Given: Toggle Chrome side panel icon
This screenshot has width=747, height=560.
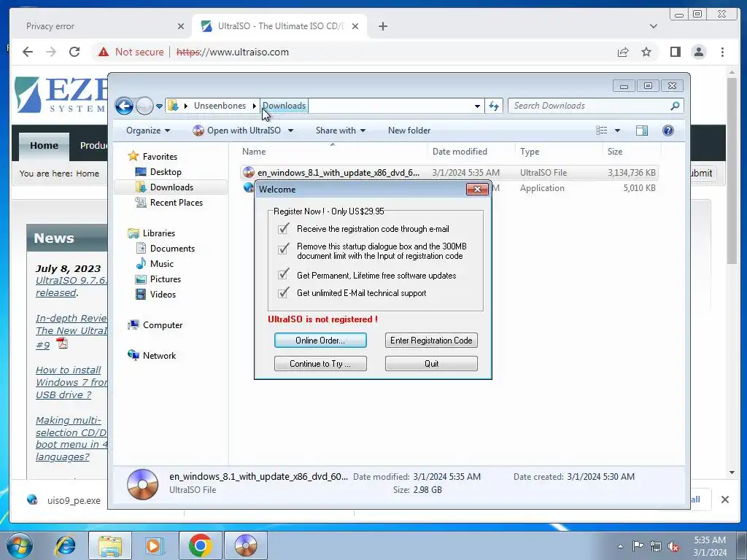Looking at the screenshot, I should (675, 52).
